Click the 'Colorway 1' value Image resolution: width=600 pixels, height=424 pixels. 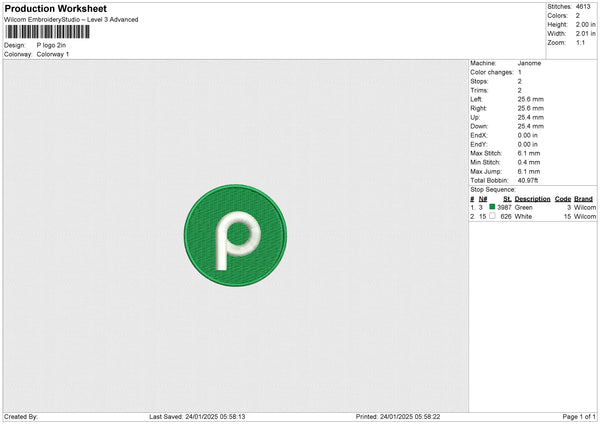(53, 54)
